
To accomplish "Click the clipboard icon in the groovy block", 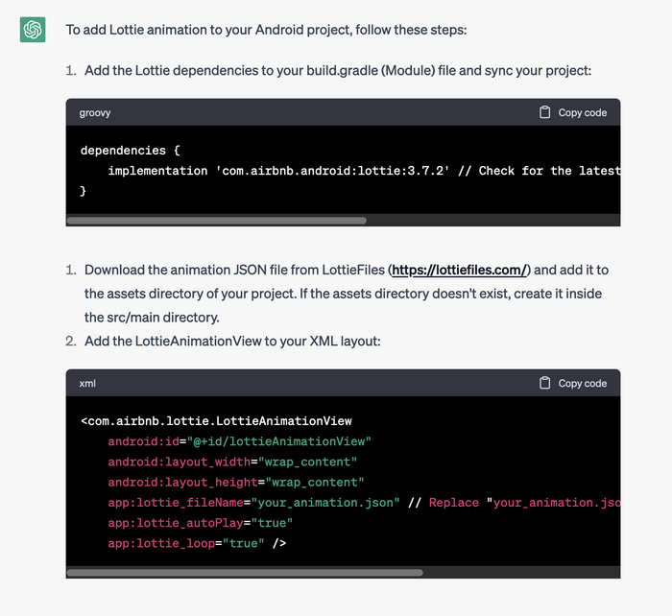I will point(545,112).
